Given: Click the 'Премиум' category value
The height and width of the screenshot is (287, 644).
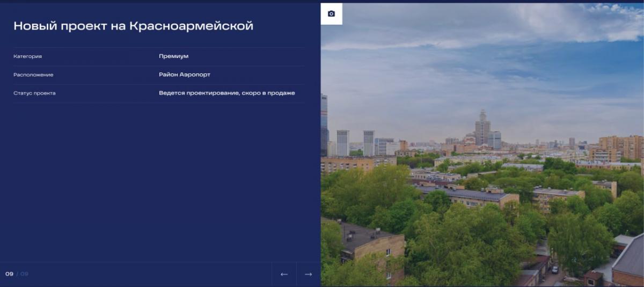Looking at the screenshot, I should click(x=173, y=56).
